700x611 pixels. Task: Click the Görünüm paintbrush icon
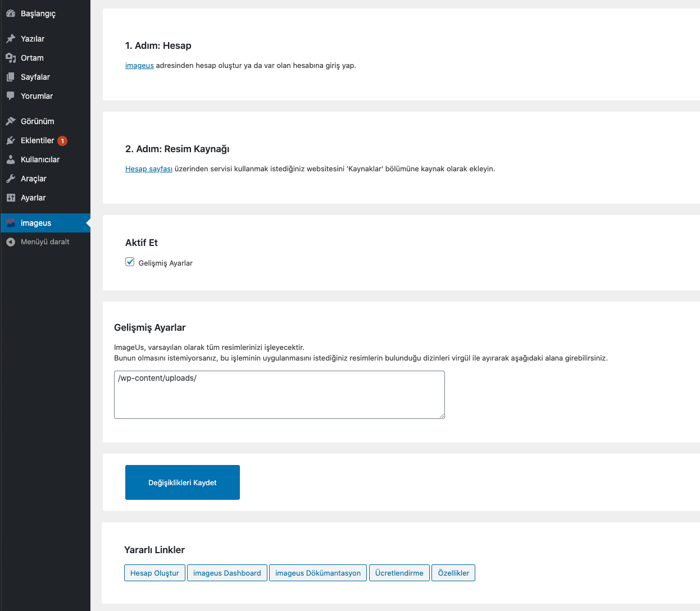pos(11,121)
